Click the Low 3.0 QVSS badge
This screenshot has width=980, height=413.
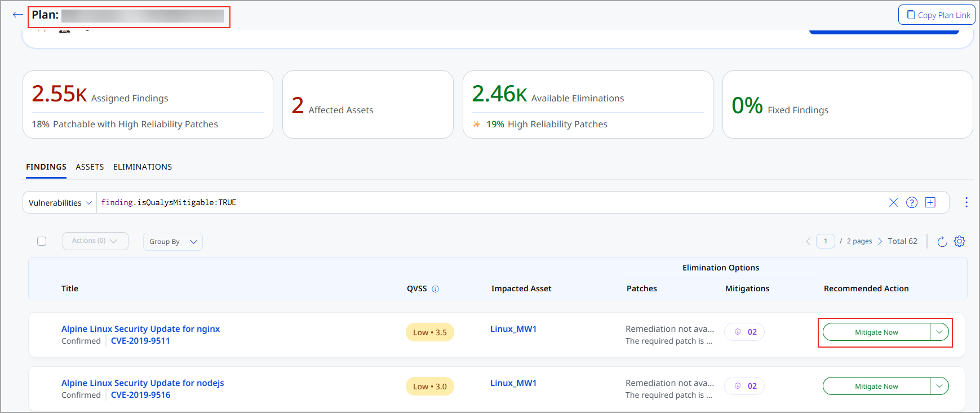(430, 387)
